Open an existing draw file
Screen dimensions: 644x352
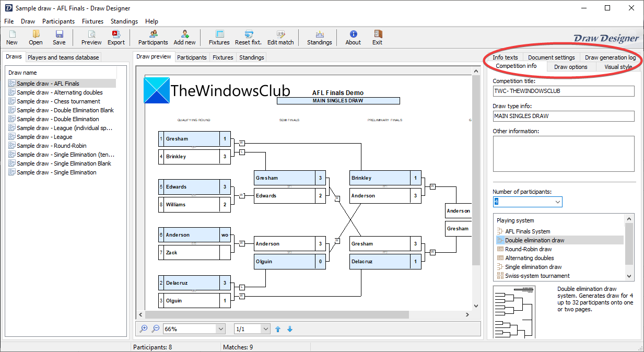[35, 37]
